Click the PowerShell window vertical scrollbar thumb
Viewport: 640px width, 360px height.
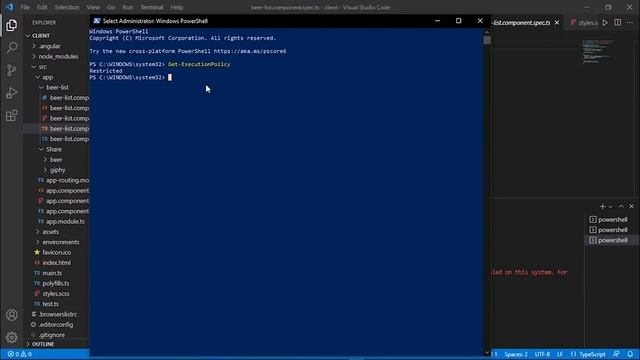coord(487,40)
